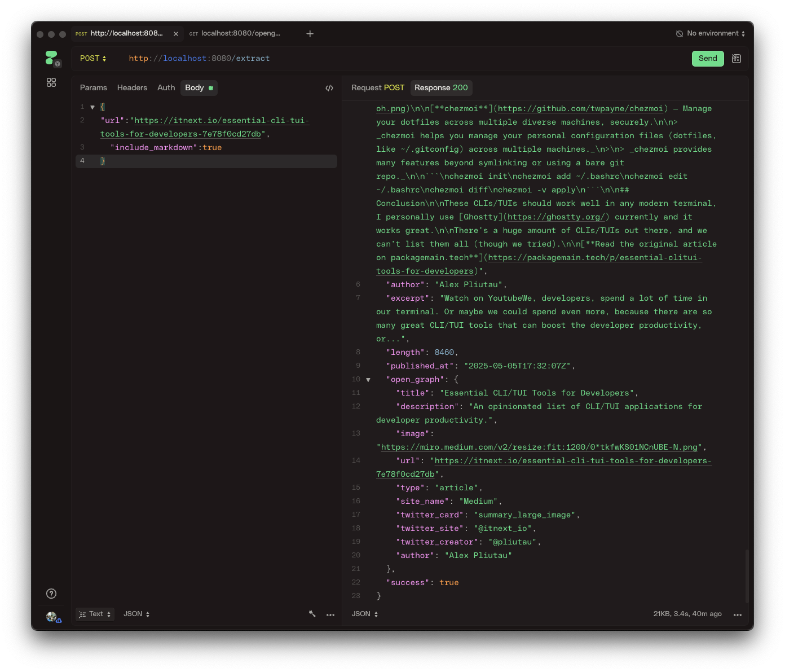Click the generate code snippet icon

(x=329, y=88)
